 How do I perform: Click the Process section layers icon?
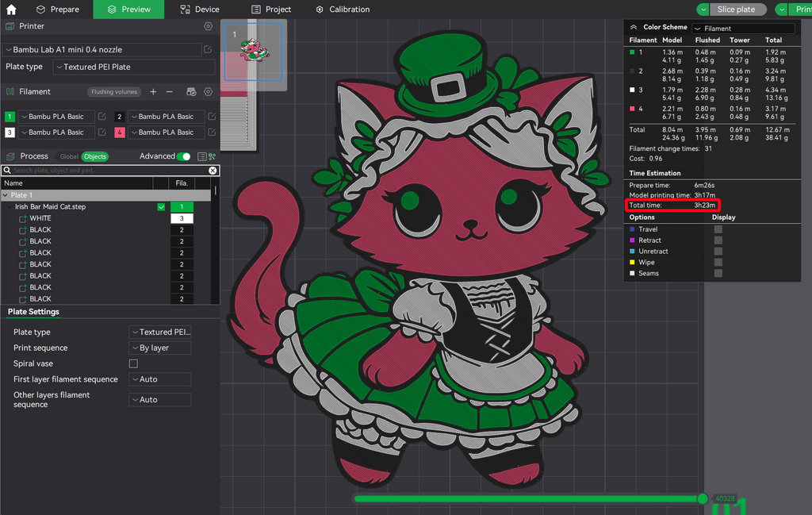point(10,156)
